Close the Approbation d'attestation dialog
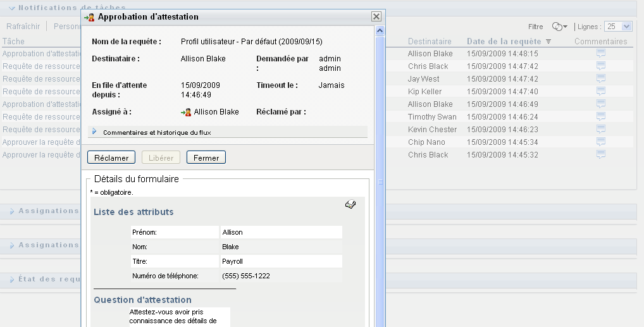Image resolution: width=644 pixels, height=327 pixels. (x=376, y=16)
